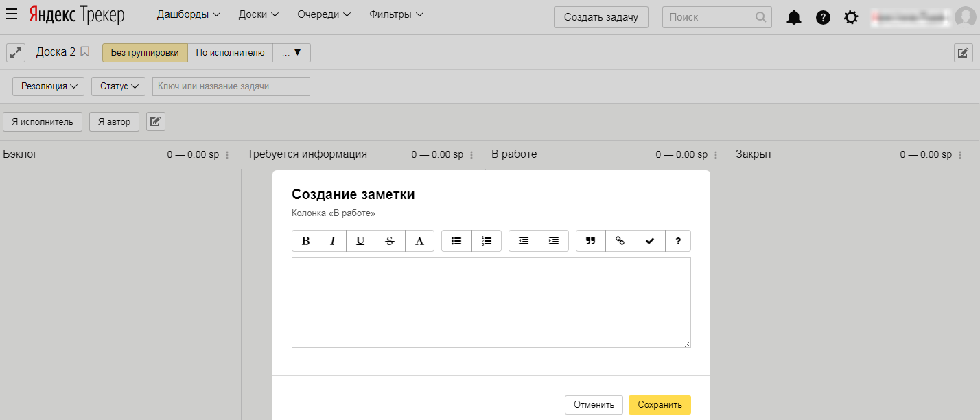Add a hyperlink using link icon
980x420 pixels.
tap(620, 241)
